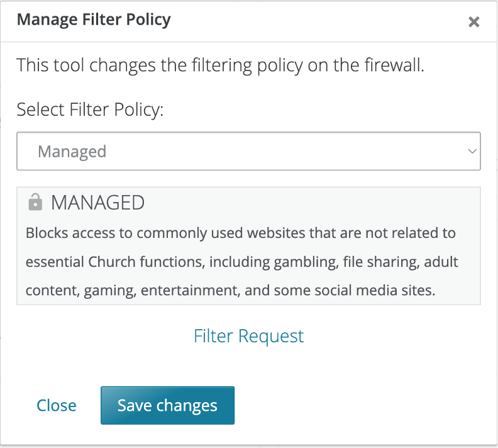Click the MANAGED heading in the info panel
Image resolution: width=498 pixels, height=448 pixels.
pyautogui.click(x=98, y=203)
